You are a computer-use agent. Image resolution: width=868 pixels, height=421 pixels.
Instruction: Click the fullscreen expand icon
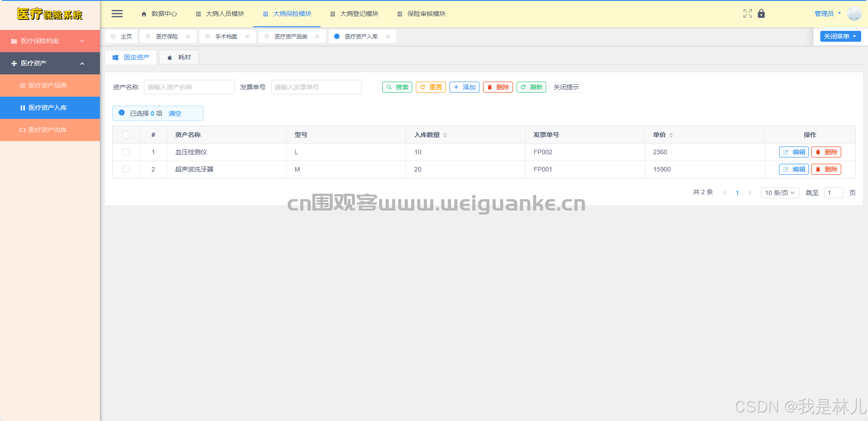[x=748, y=14]
